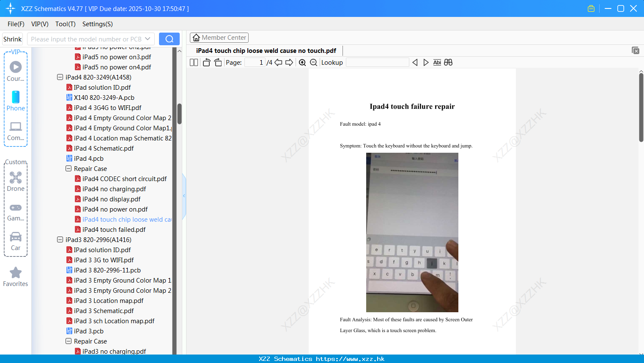Click the PDF viewer vertical scrollbar
This screenshot has width=644, height=363.
641,107
